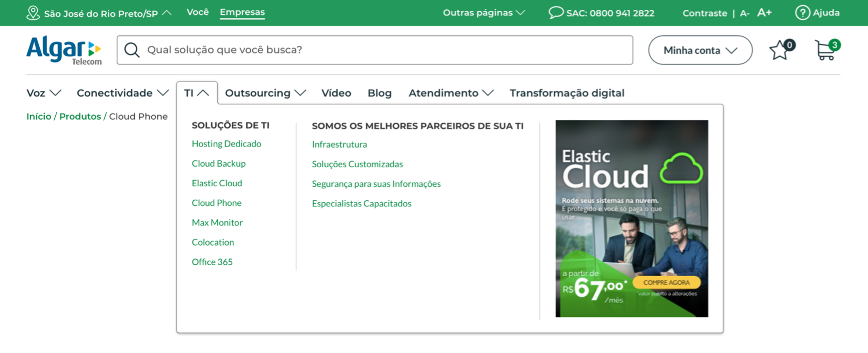Open the Vídeo menu item
The height and width of the screenshot is (353, 868).
click(x=336, y=93)
